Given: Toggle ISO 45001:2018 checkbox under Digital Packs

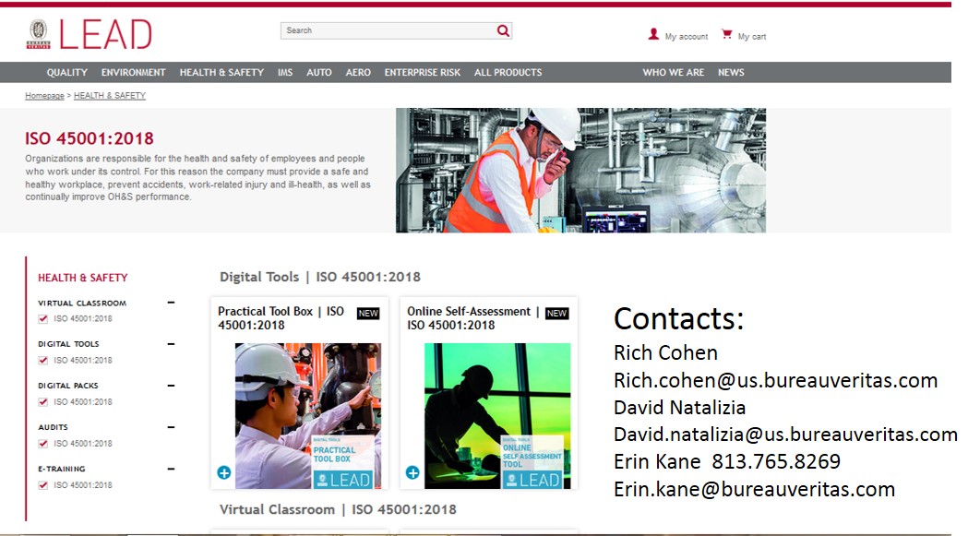Looking at the screenshot, I should coord(43,402).
